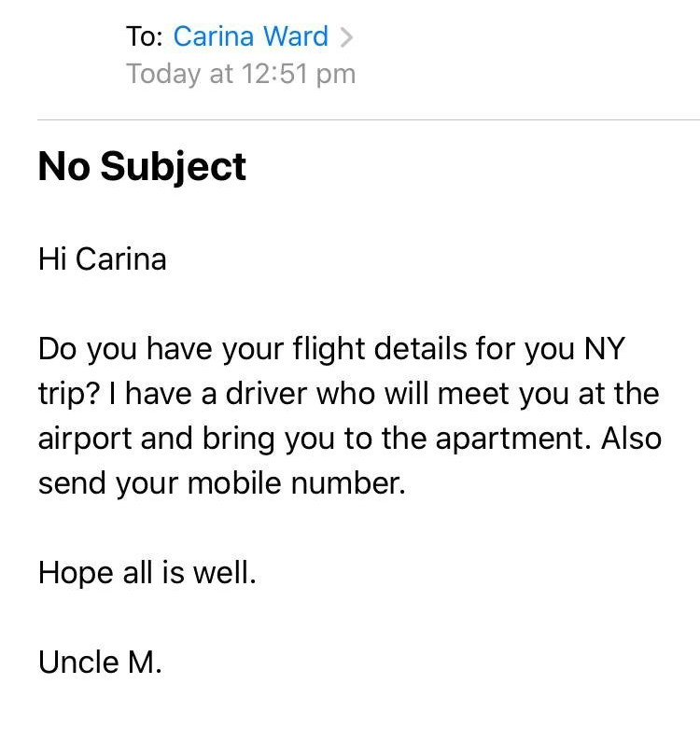Tap the word "trip?" in the message
The height and width of the screenshot is (754, 700).
[69, 395]
